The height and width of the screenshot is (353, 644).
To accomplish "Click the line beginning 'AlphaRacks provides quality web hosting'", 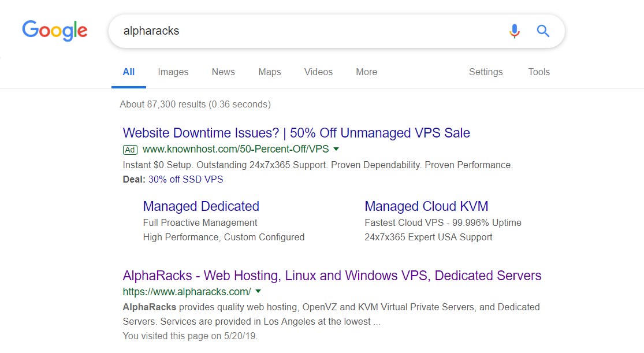I will click(x=331, y=307).
